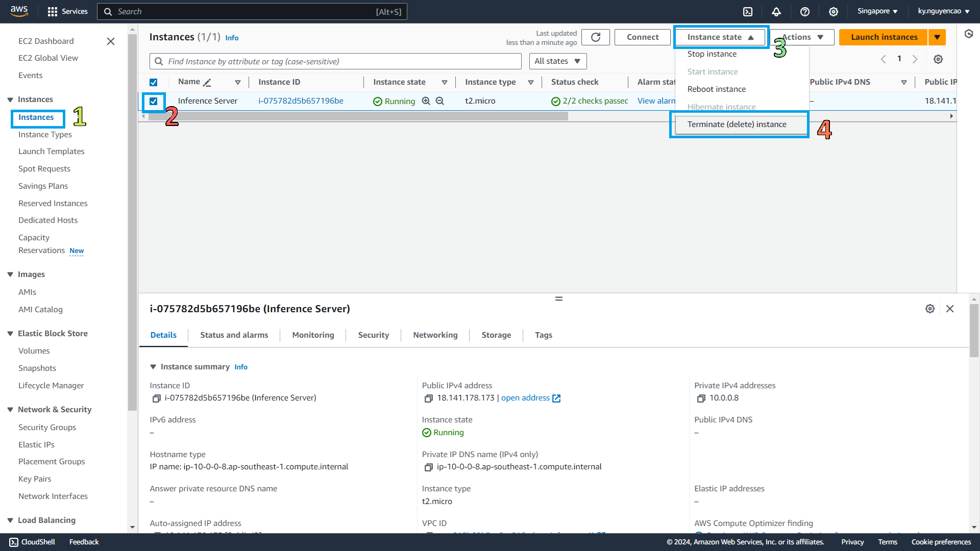Copy the Public IPv4 address 18.141.178.173
Image resolution: width=980 pixels, height=551 pixels.
click(429, 398)
